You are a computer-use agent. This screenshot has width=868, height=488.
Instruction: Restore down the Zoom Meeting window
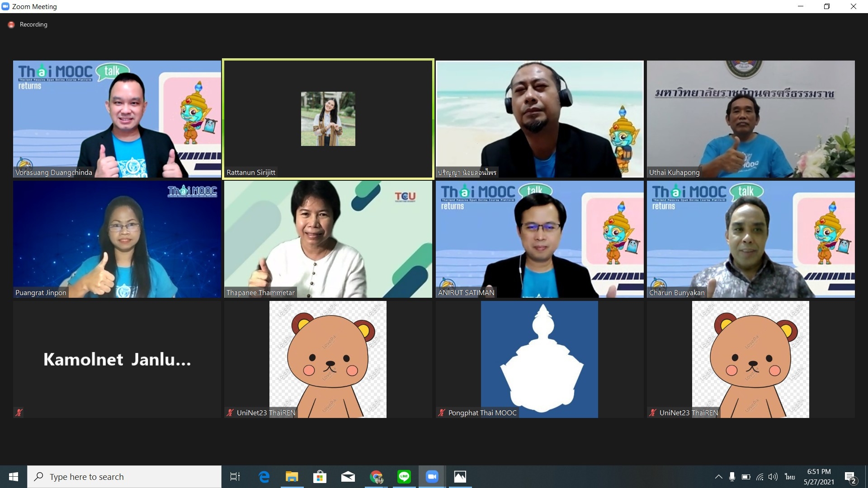point(827,6)
